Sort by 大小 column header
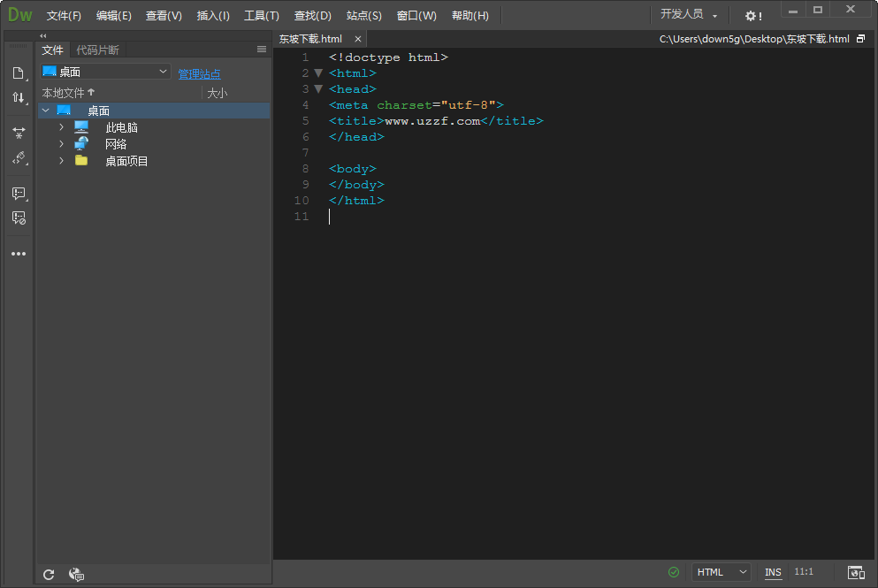878x588 pixels. coord(218,93)
